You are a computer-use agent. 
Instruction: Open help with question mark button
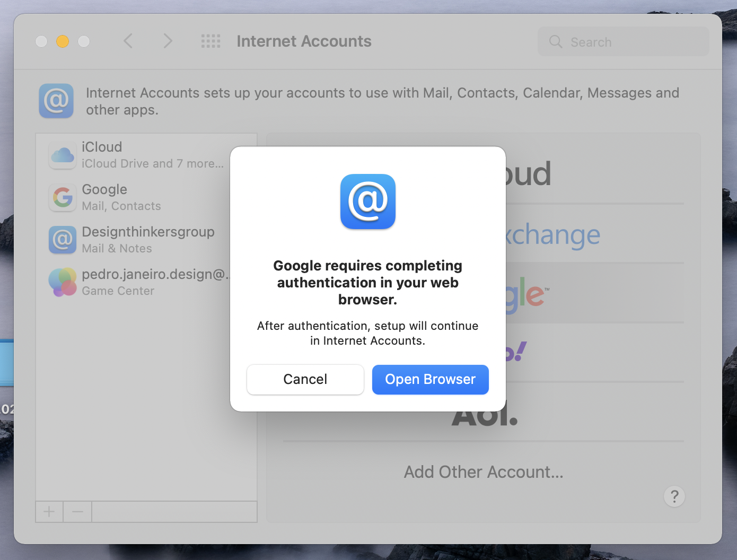(x=674, y=496)
